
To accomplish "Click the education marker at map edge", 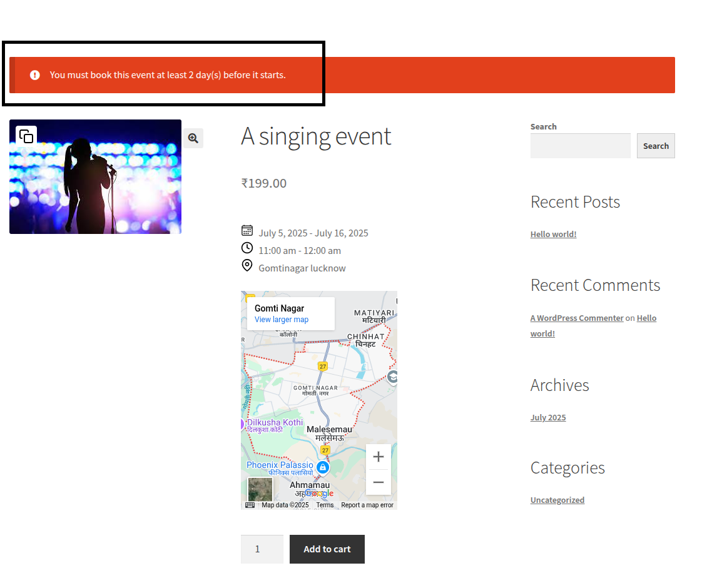I will click(x=393, y=377).
